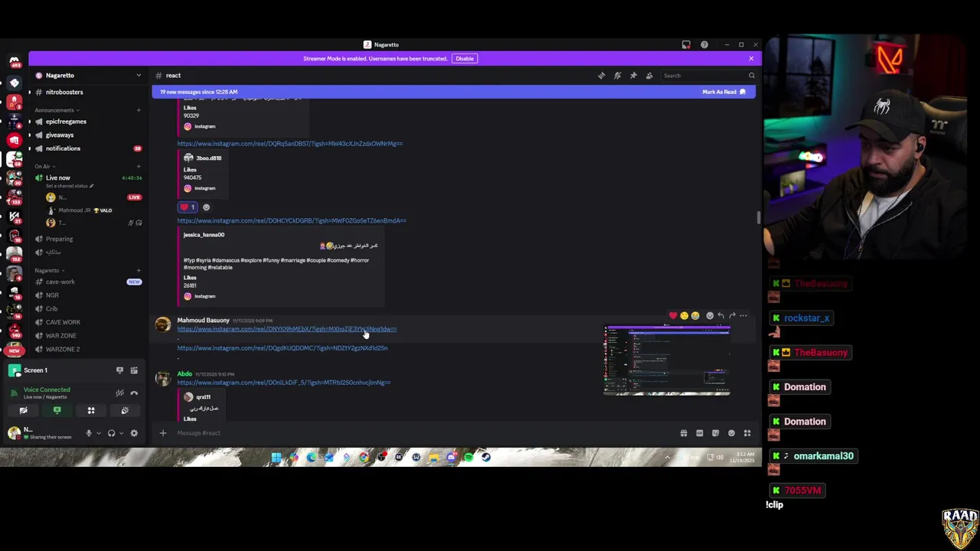
Task: Toggle notification settings bell in channel header
Action: (x=617, y=76)
